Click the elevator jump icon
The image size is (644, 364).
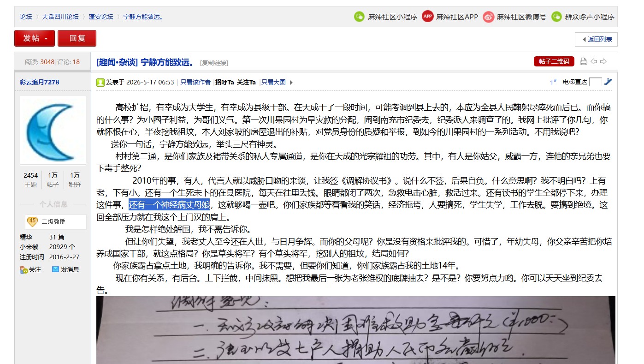[x=608, y=82]
